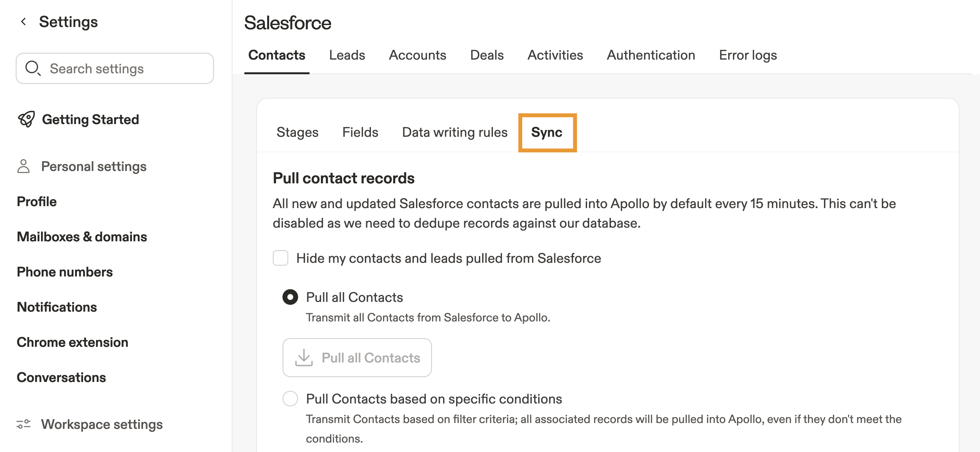
Task: Click the Getting Started rocket icon
Action: (x=26, y=120)
